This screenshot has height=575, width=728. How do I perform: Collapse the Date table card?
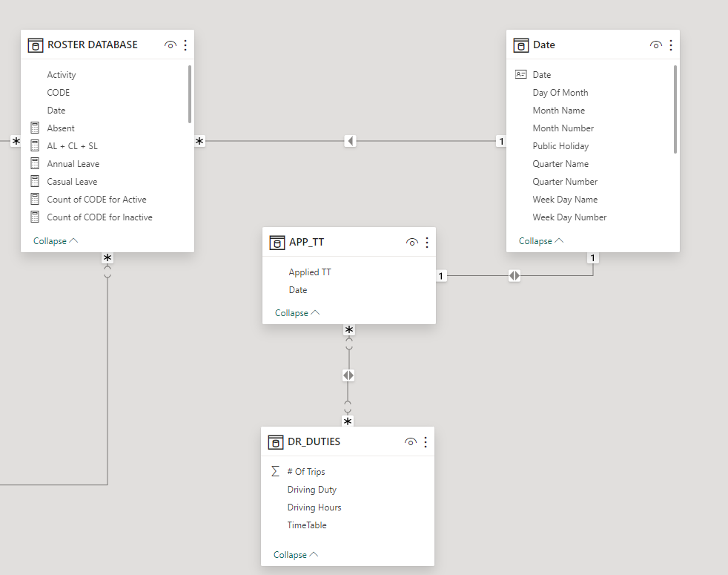tap(541, 241)
